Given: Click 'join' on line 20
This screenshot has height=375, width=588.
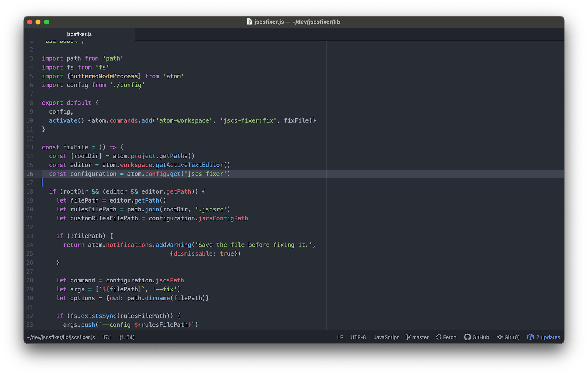Looking at the screenshot, I should [x=152, y=209].
